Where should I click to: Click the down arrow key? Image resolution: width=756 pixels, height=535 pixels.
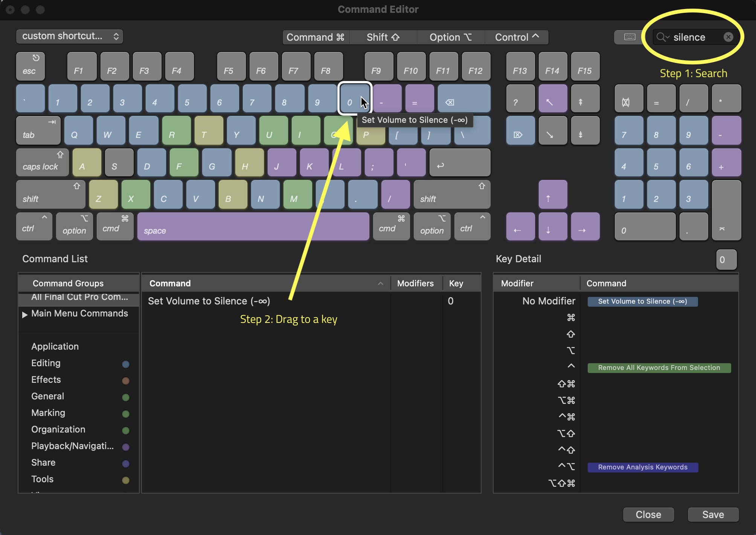click(553, 226)
